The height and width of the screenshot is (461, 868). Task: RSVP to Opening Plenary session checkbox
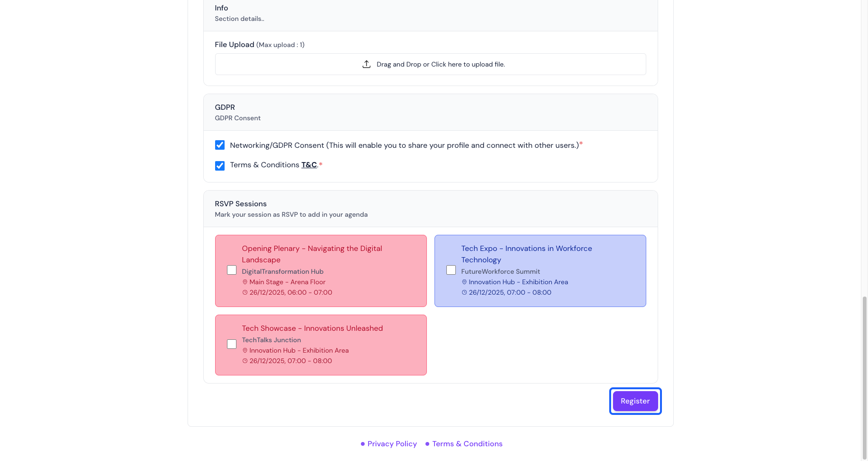232,270
